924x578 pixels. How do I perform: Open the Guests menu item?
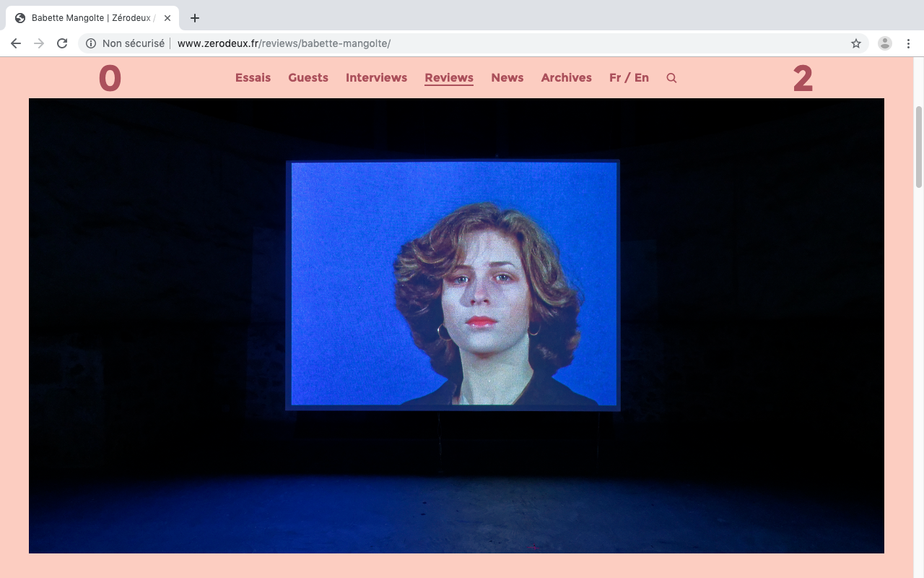tap(308, 78)
